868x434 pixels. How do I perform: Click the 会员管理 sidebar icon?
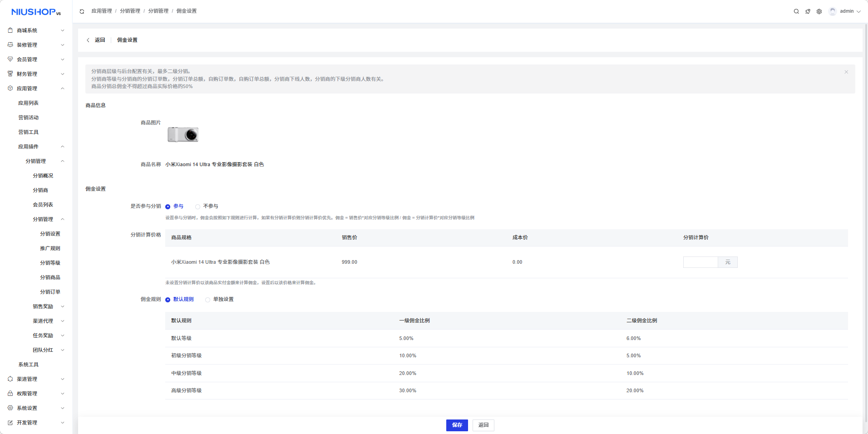(x=10, y=59)
